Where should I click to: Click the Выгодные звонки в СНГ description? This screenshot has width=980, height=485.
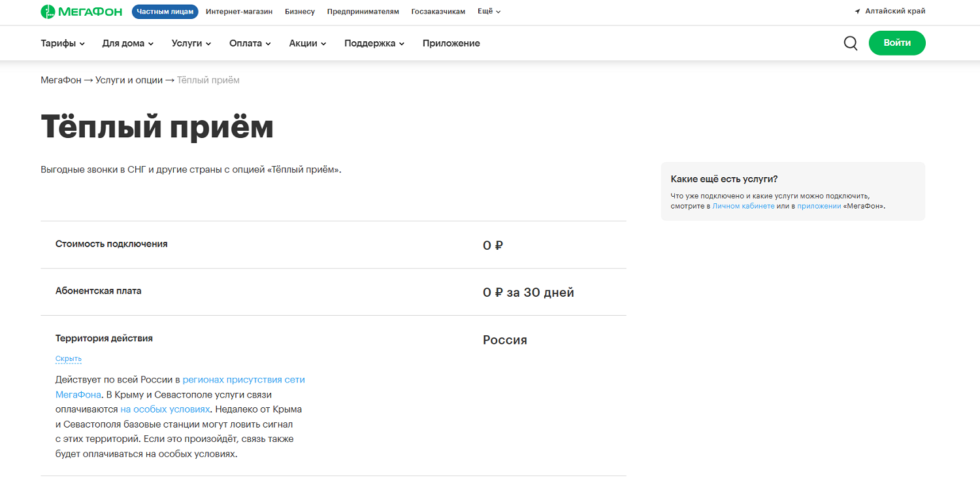(x=191, y=169)
